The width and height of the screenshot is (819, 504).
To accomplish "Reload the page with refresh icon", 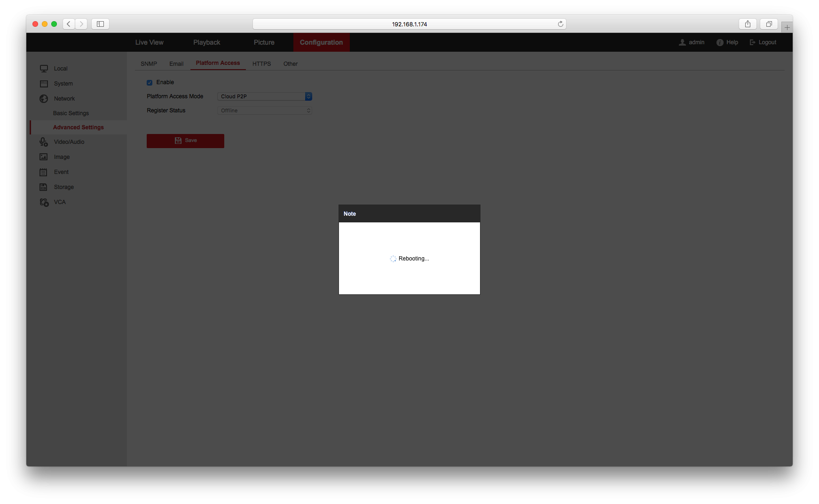I will pyautogui.click(x=560, y=24).
